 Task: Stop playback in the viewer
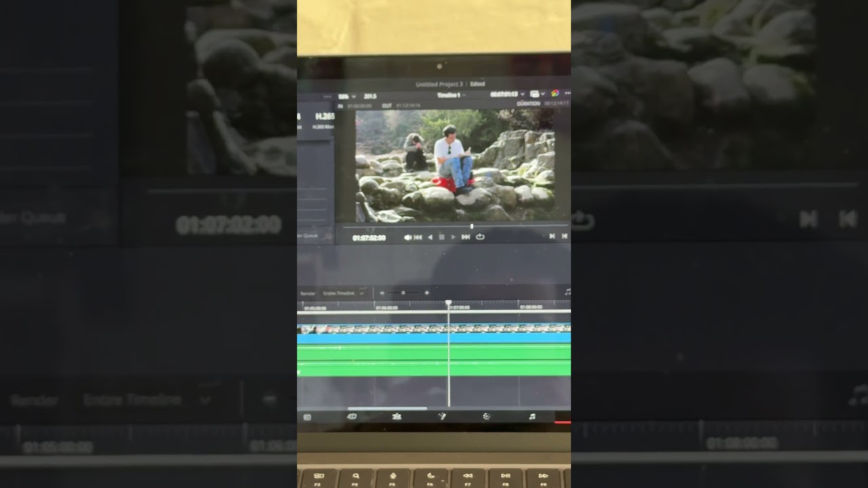point(441,237)
